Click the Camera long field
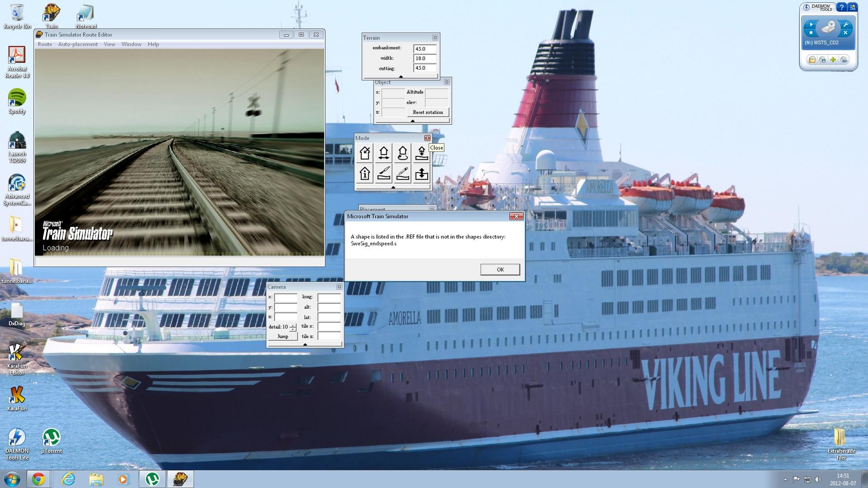This screenshot has width=868, height=488. click(x=329, y=297)
